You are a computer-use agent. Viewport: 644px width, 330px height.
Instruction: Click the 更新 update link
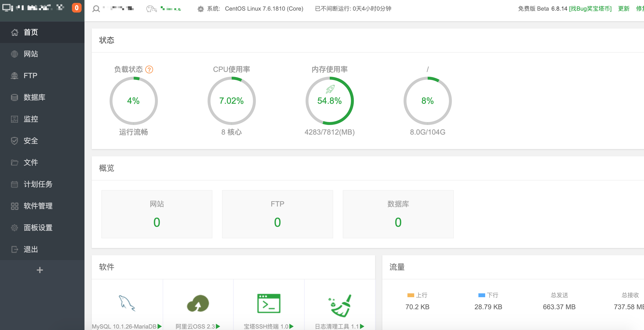coord(624,9)
